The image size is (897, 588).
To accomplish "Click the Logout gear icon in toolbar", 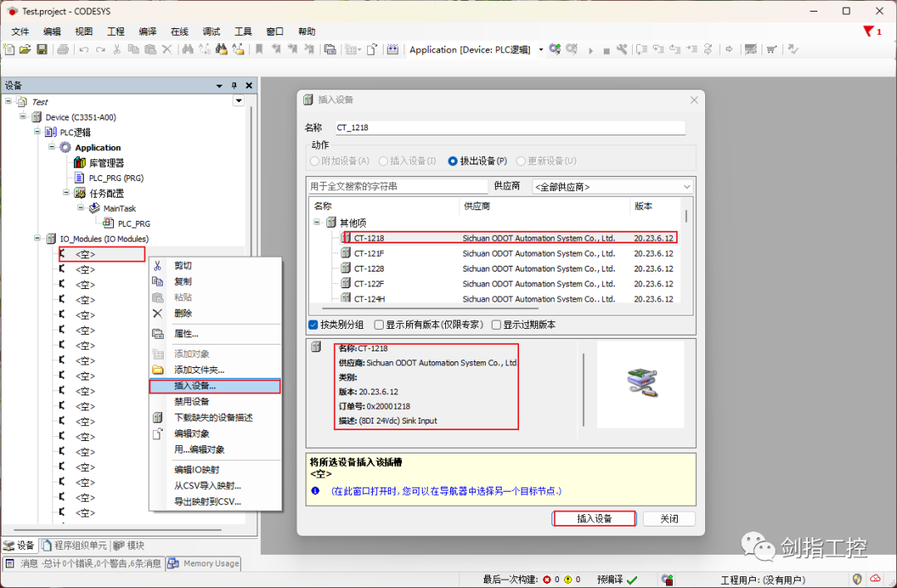I will 572,49.
